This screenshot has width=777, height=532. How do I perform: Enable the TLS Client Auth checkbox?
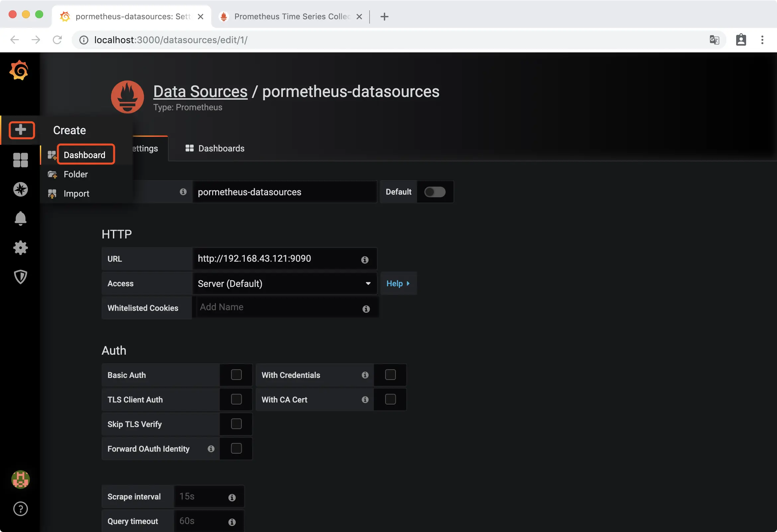[x=236, y=399]
